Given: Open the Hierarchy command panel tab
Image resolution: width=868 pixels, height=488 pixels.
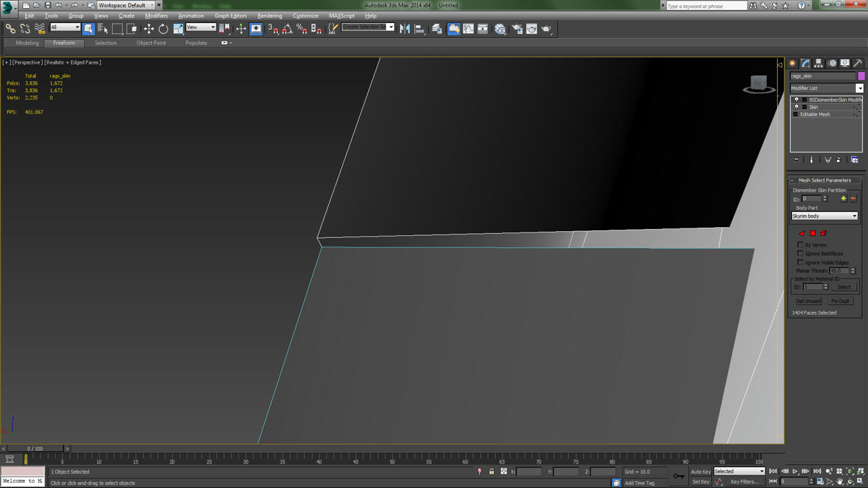Looking at the screenshot, I should (x=819, y=63).
